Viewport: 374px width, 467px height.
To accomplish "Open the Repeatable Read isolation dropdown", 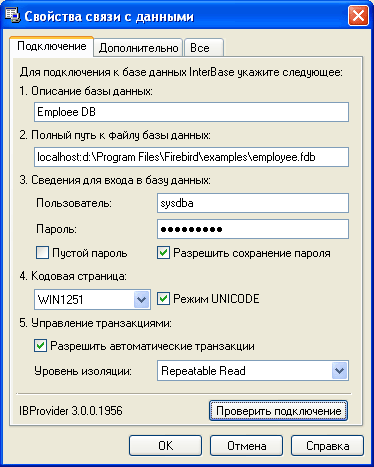I will click(340, 371).
